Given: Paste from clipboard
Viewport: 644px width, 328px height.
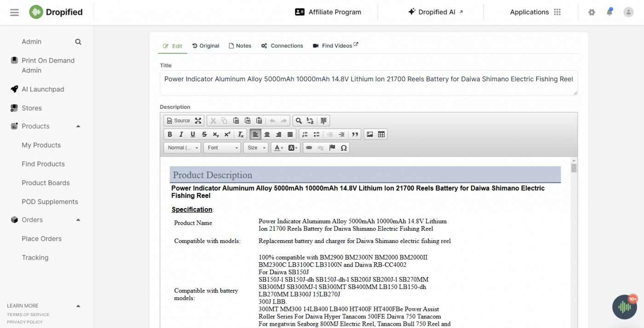Looking at the screenshot, I should pos(236,121).
